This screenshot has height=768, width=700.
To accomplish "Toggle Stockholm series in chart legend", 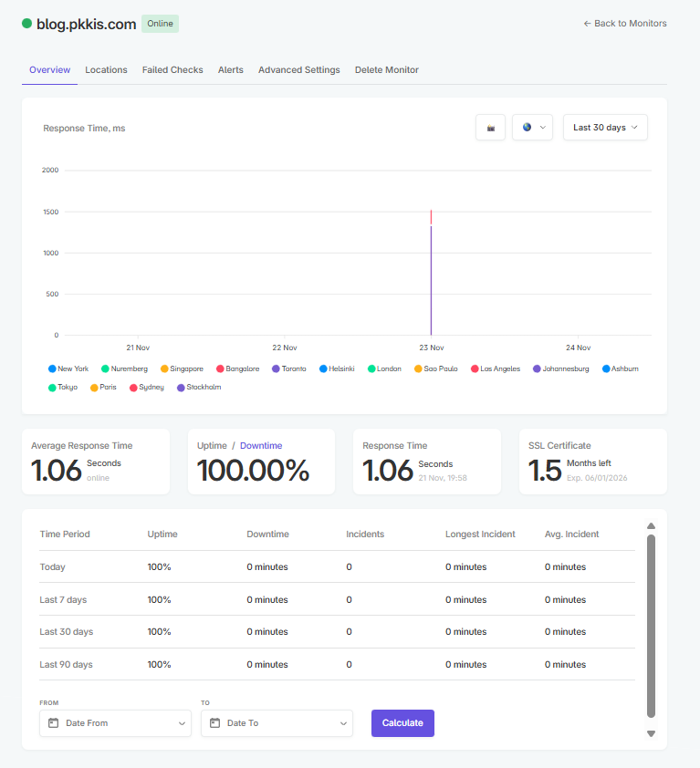I will (x=199, y=388).
